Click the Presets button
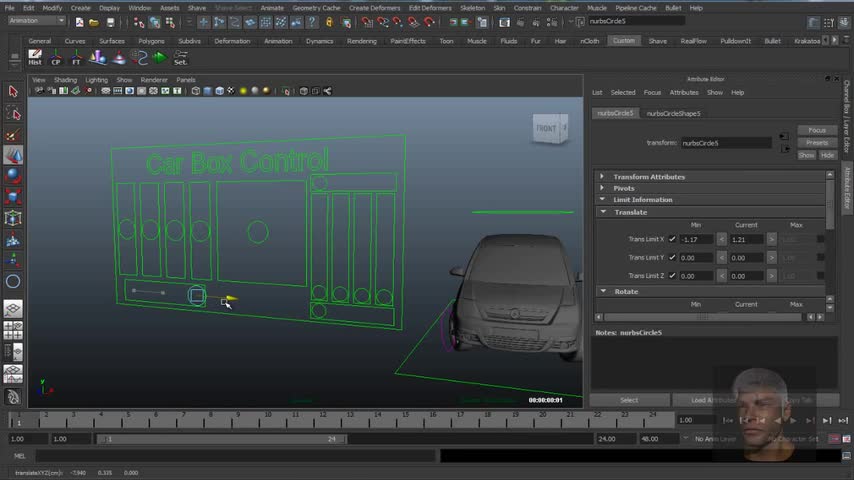 [x=817, y=143]
